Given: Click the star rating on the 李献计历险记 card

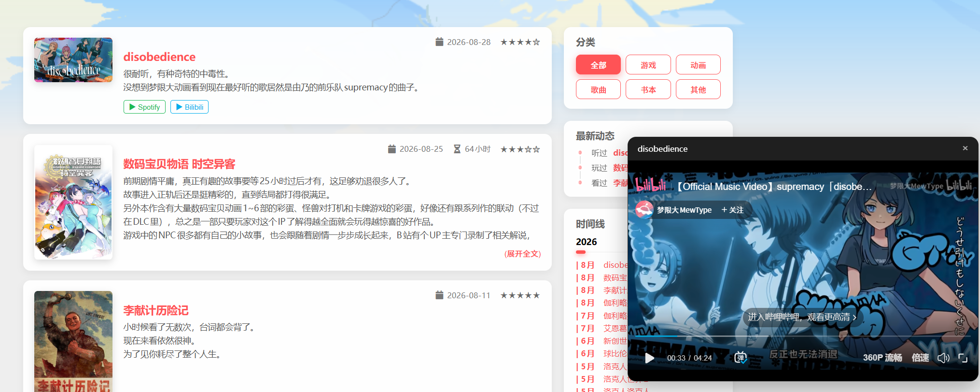Looking at the screenshot, I should pyautogui.click(x=520, y=295).
